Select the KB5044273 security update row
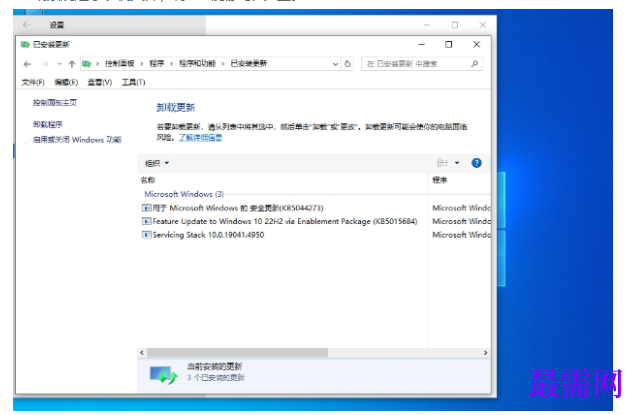The image size is (641, 415). click(315, 208)
